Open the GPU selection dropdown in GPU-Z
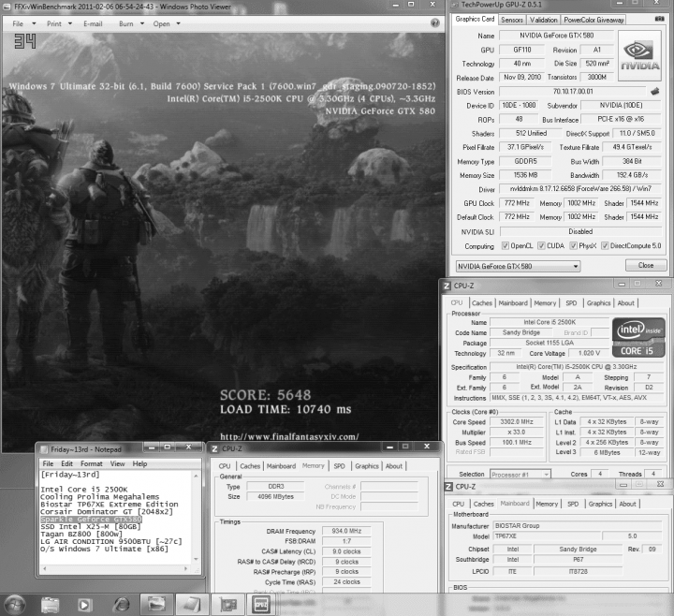This screenshot has height=616, width=674. (518, 266)
